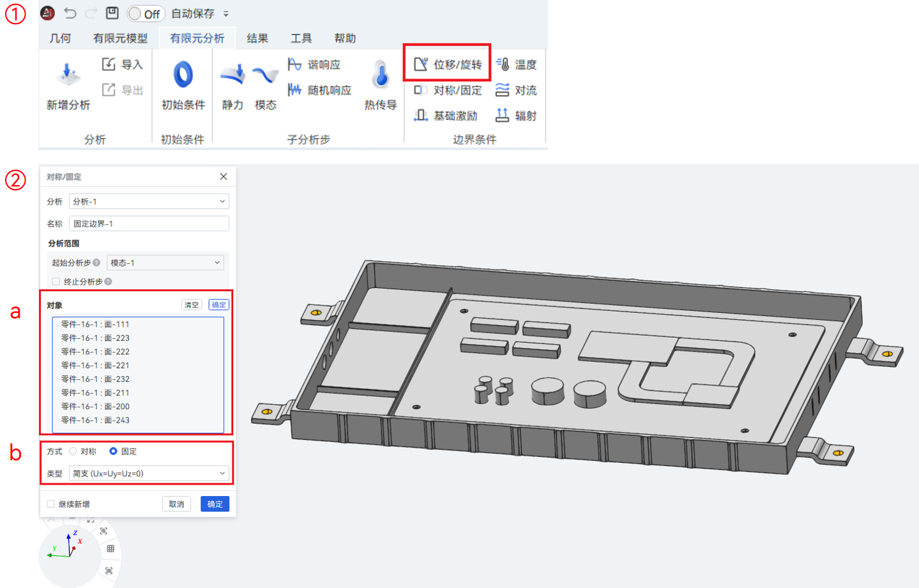Select the 有限元分析 tab
This screenshot has height=588, width=919.
(197, 38)
